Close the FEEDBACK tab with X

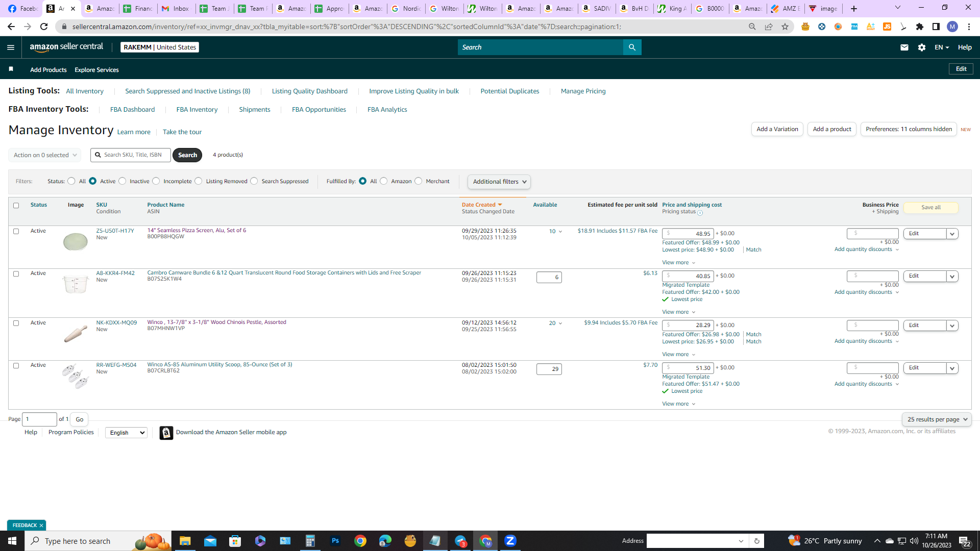(41, 525)
